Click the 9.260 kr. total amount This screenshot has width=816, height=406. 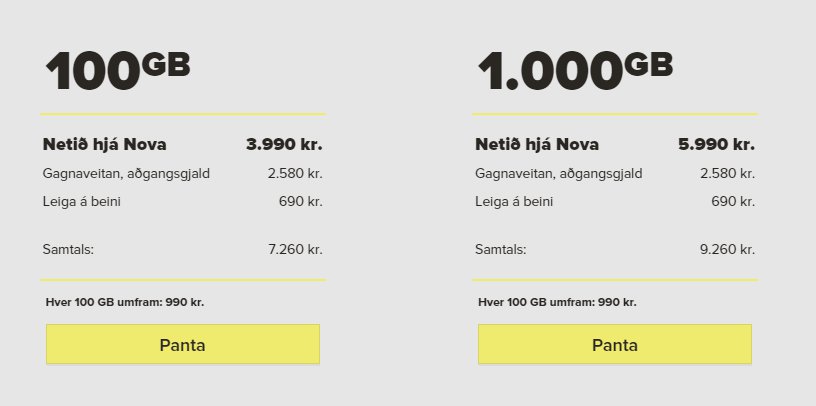point(727,249)
